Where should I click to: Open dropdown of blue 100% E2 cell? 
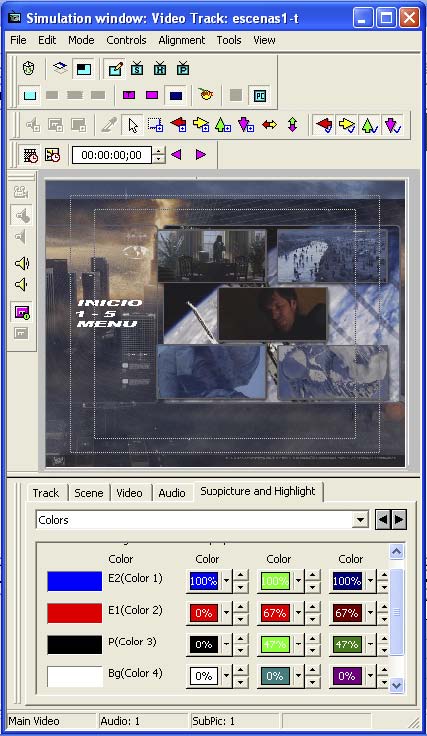pos(226,581)
